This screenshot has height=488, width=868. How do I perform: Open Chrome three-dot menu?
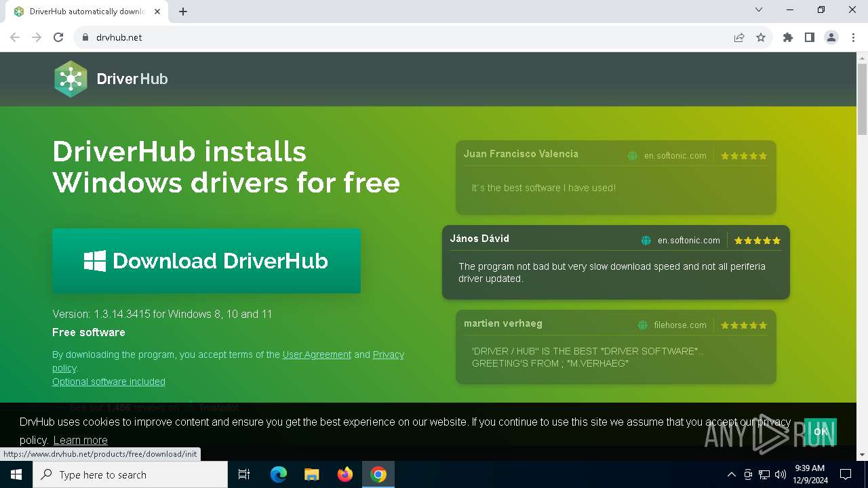tap(853, 37)
